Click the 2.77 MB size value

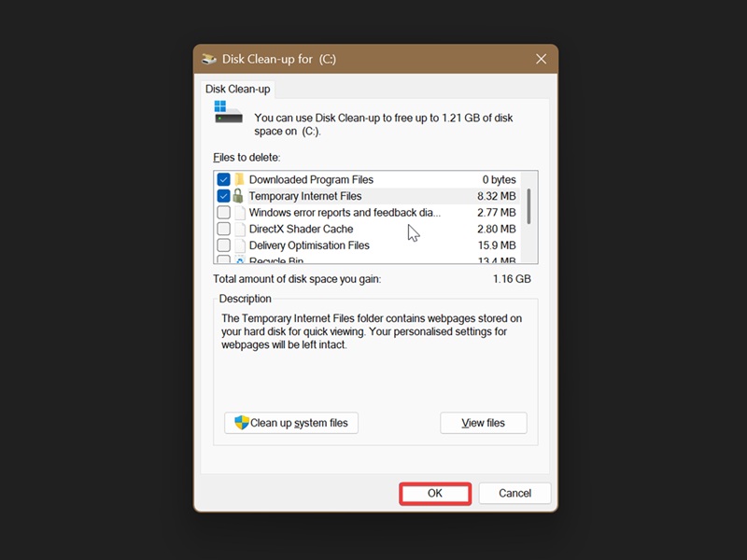point(497,213)
